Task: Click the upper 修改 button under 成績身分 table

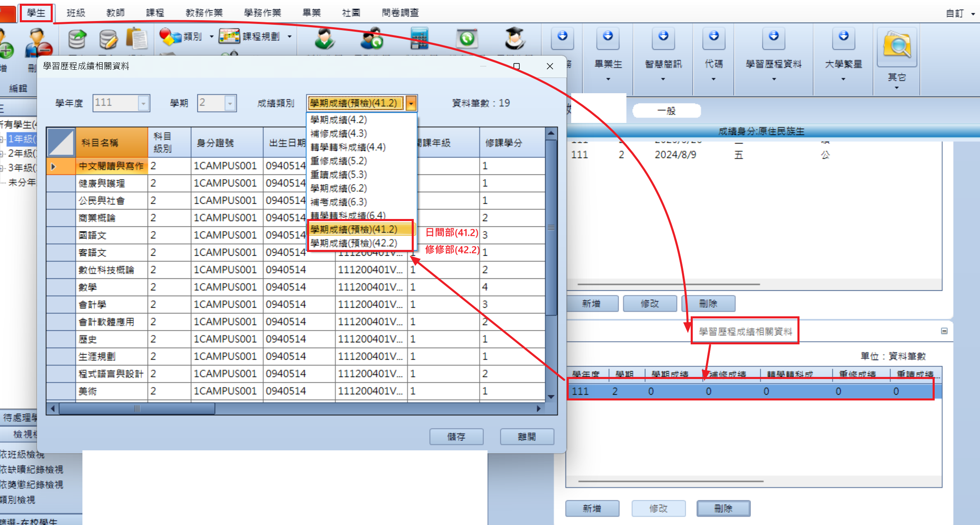Action: click(x=650, y=304)
